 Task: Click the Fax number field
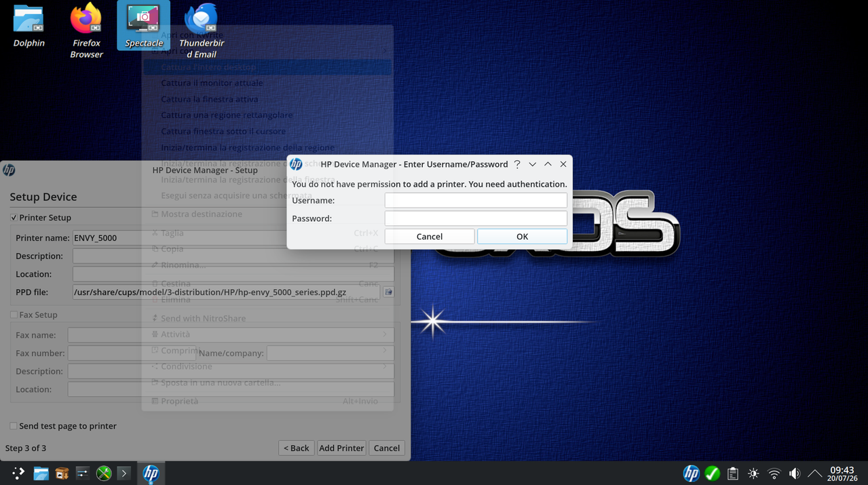pos(131,353)
